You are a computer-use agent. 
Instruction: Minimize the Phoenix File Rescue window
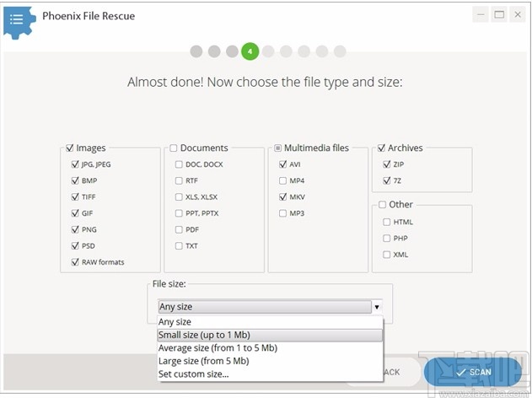[x=479, y=14]
